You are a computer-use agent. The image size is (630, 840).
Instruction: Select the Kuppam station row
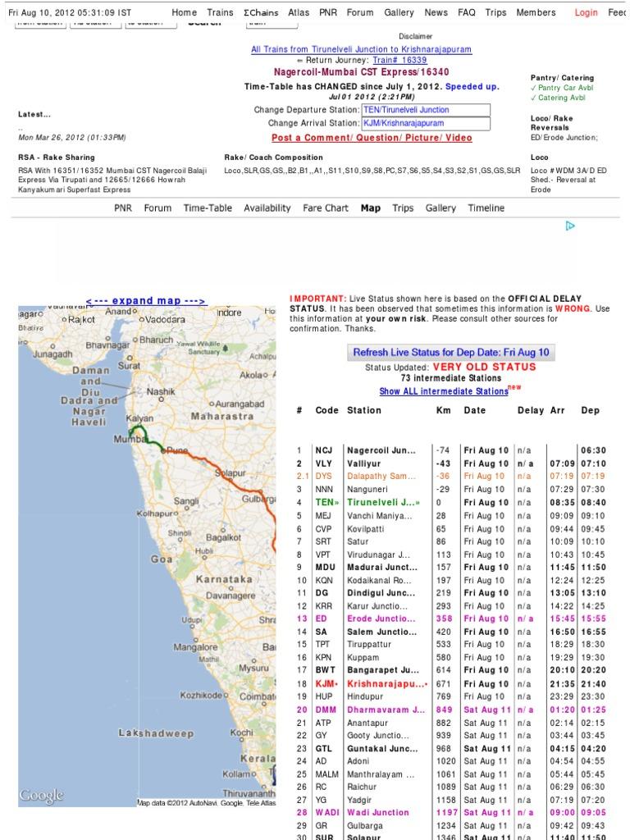(x=451, y=657)
